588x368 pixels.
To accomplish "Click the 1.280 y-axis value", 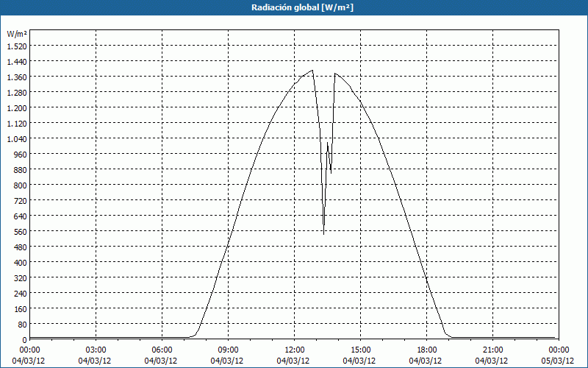I will click(17, 93).
